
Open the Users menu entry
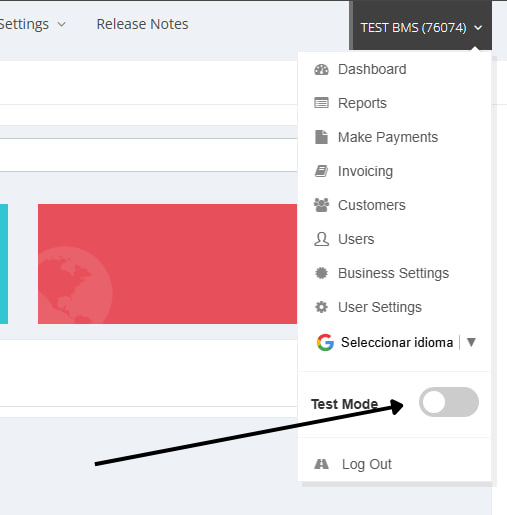[x=356, y=239]
